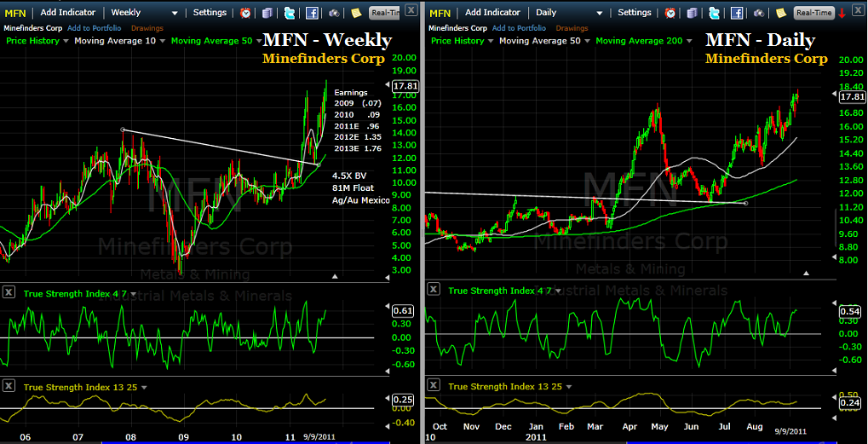Open Settings in Daily chart
Image resolution: width=868 pixels, height=444 pixels.
(x=635, y=13)
